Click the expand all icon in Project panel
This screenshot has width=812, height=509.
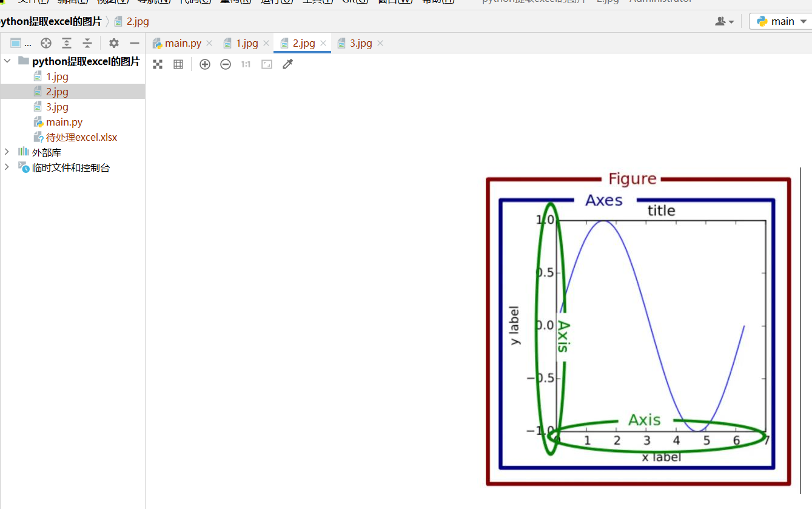67,43
